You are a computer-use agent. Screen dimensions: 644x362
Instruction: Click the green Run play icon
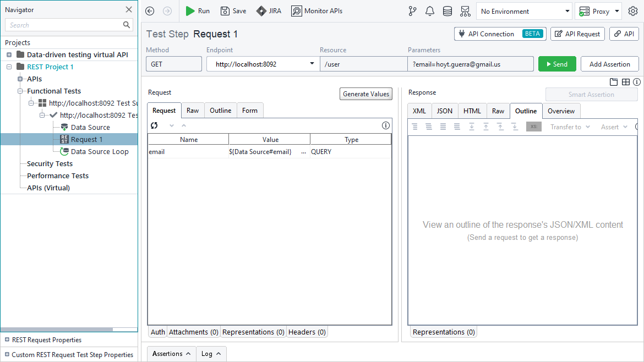coord(190,11)
